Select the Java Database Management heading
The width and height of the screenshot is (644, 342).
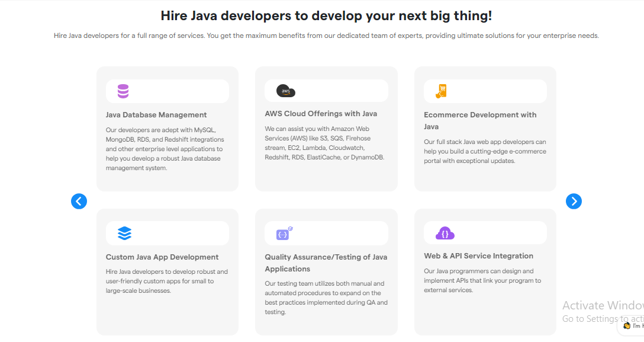point(156,115)
